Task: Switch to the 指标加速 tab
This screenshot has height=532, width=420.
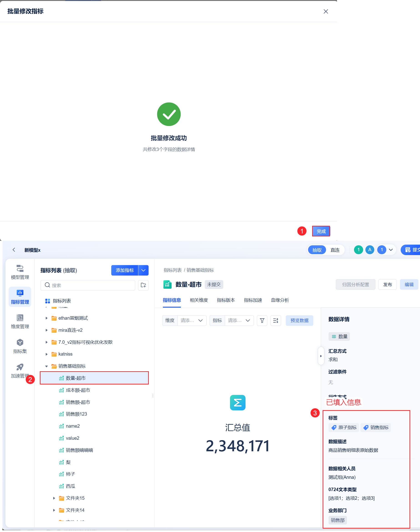Action: [253, 300]
